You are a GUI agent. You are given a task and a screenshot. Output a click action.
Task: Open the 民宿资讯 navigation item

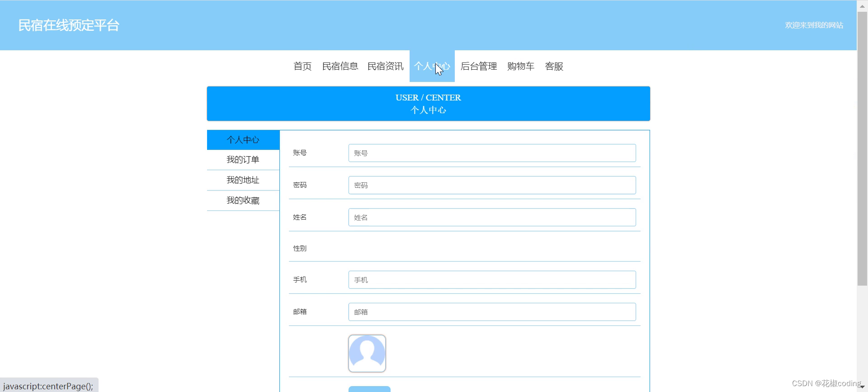pyautogui.click(x=385, y=66)
